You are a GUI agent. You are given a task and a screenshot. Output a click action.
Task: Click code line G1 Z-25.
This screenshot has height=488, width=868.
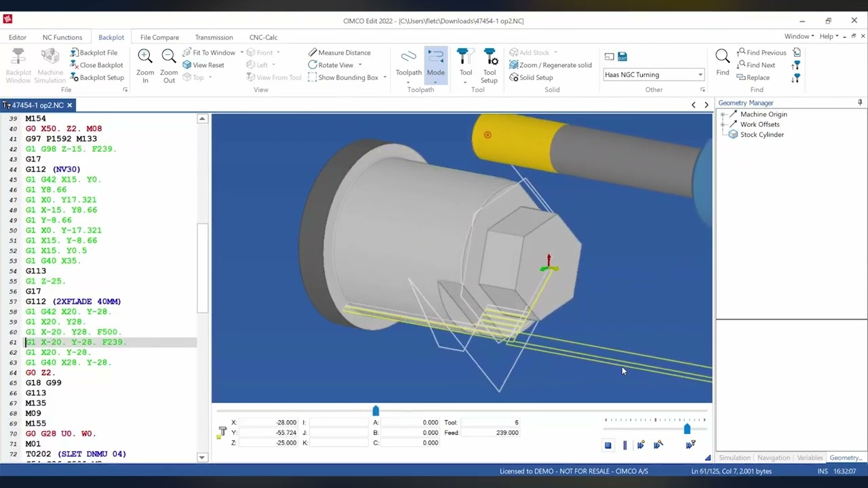[x=45, y=281]
